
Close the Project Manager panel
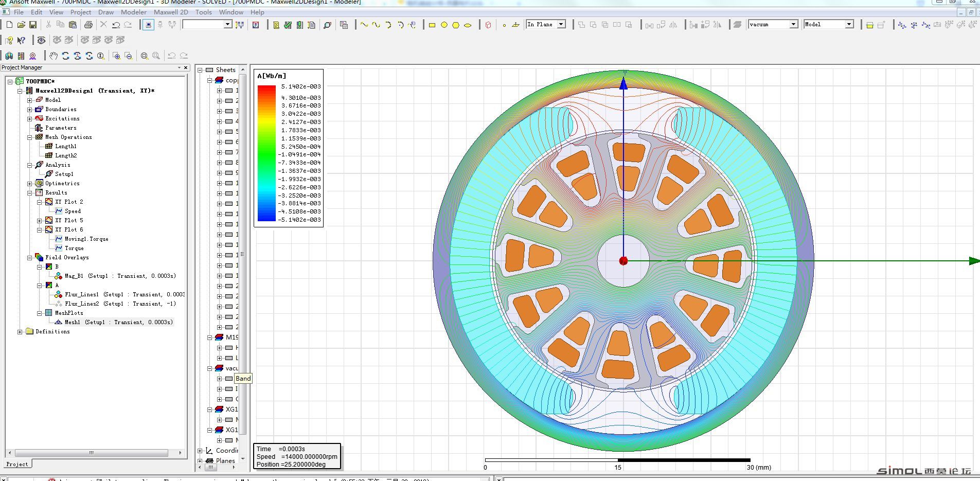point(186,67)
